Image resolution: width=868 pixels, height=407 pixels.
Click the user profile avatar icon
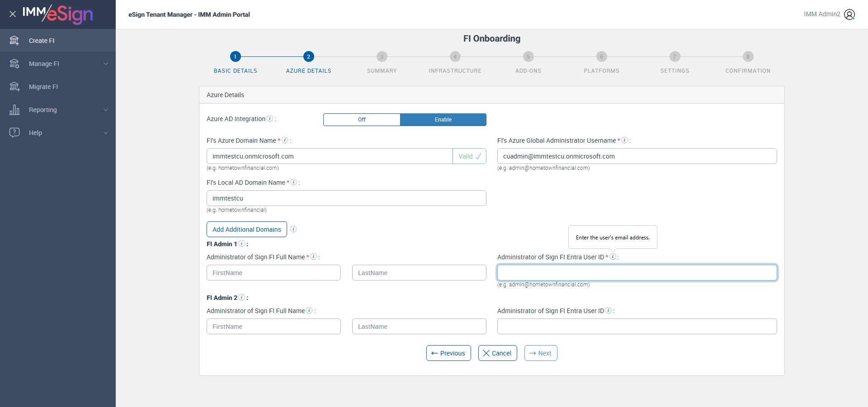pyautogui.click(x=849, y=14)
